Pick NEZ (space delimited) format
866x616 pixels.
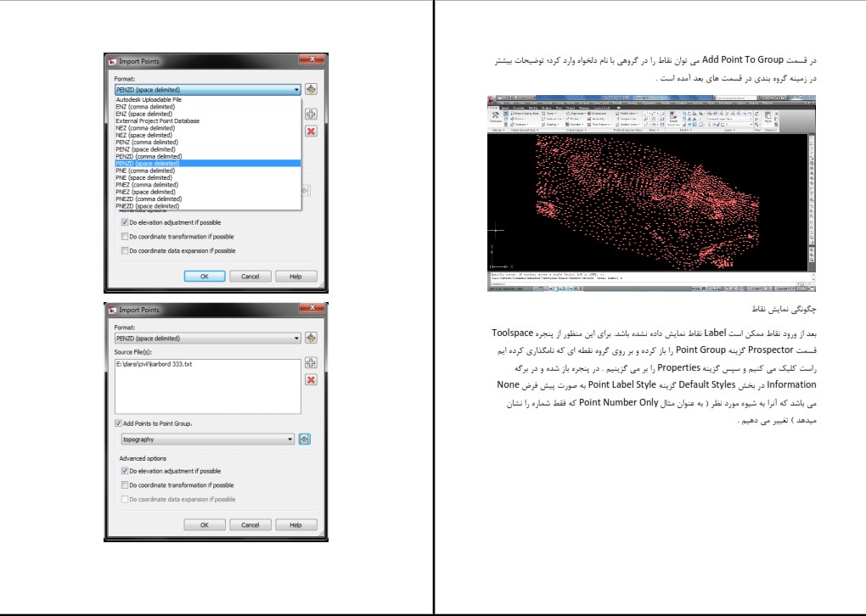point(208,135)
